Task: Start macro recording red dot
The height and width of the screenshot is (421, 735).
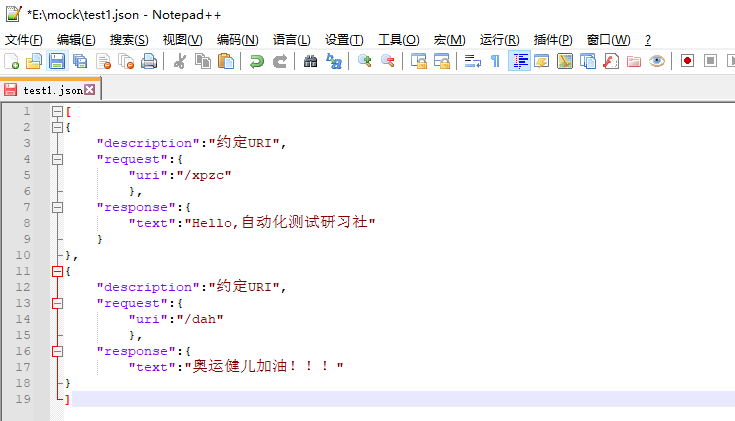Action: 687,61
